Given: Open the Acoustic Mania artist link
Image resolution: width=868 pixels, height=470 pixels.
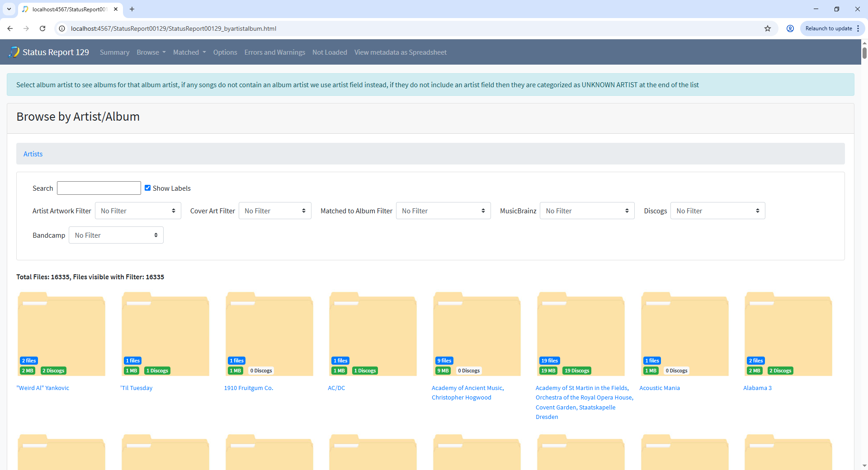Looking at the screenshot, I should click(660, 388).
